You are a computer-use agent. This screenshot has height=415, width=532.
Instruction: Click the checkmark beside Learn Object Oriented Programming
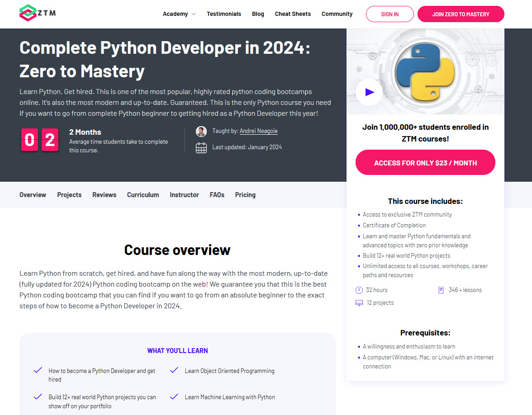(x=174, y=370)
